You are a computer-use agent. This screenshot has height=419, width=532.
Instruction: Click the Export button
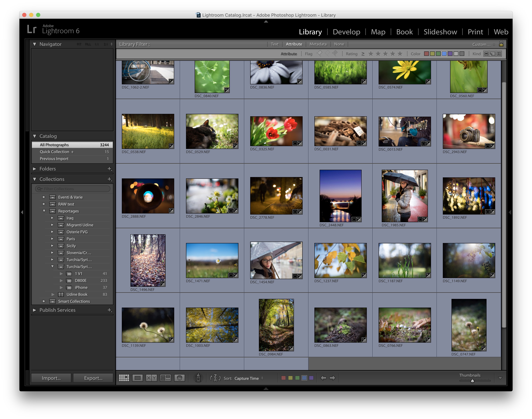pos(93,378)
